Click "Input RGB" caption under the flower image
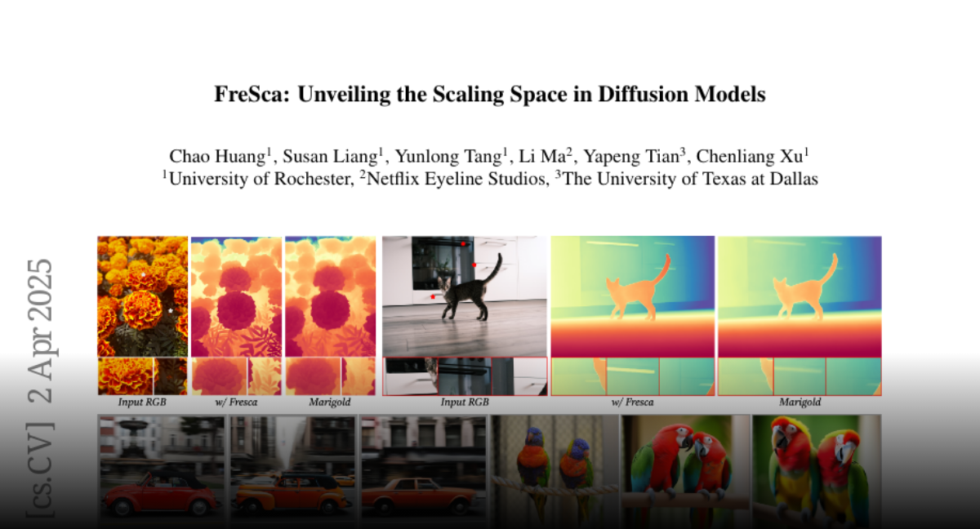Screen dimensions: 980x529 point(142,402)
